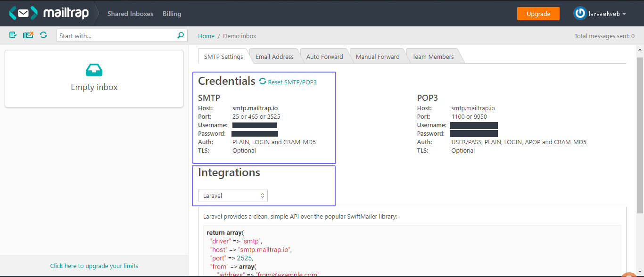The height and width of the screenshot is (277, 644).
Task: Expand the laravelweb account menu arrow
Action: pyautogui.click(x=624, y=14)
